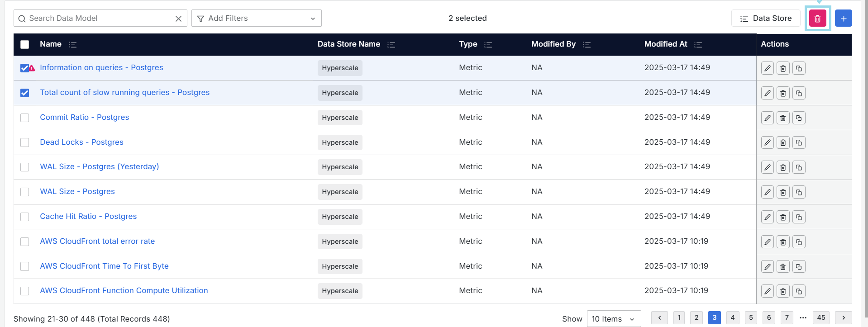Go to page 4 in pagination
This screenshot has width=868, height=327.
(x=732, y=318)
